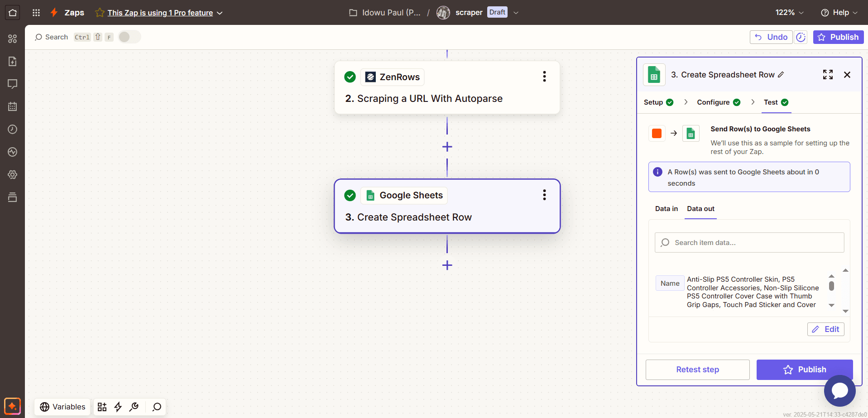Click the Zaps lightning bolt icon
The image size is (868, 418).
[x=54, y=13]
